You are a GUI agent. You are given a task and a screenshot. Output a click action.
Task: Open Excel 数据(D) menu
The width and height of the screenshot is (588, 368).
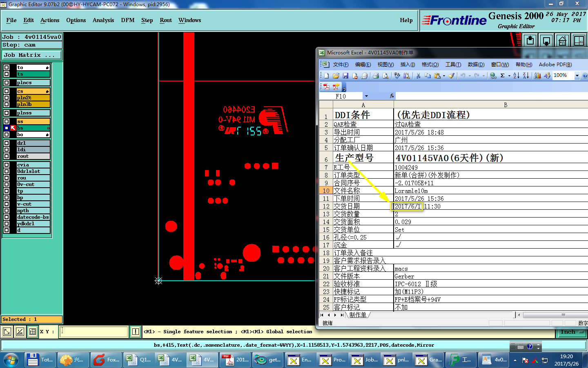point(476,65)
